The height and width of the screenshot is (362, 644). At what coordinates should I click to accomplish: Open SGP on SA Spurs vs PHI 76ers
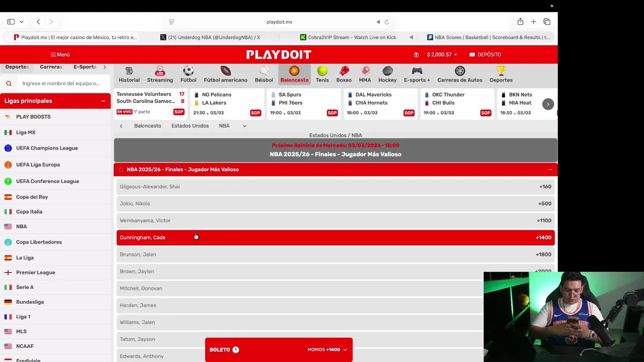[332, 113]
